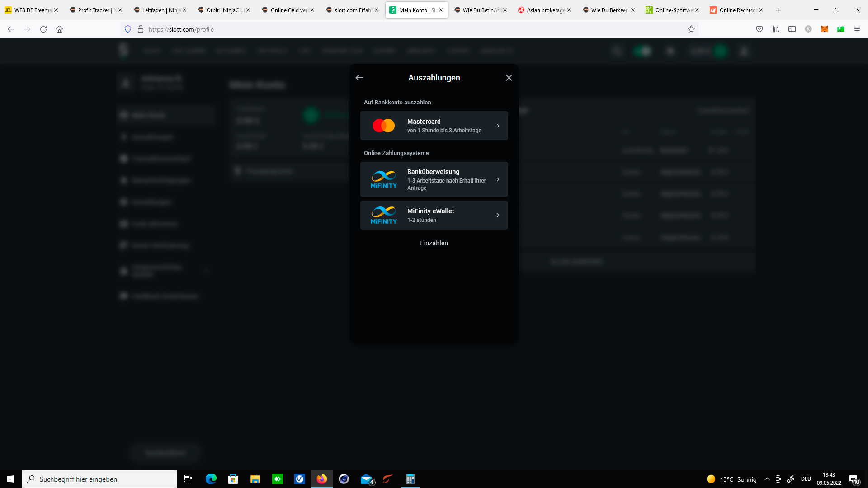Switch to Leitfäden Ninja tab
Screen dimensions: 868x488
point(160,10)
